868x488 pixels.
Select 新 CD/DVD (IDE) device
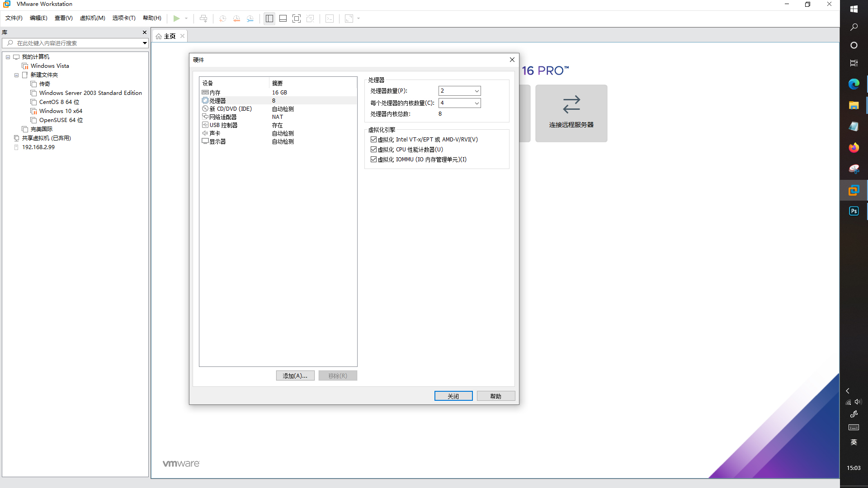[x=278, y=108]
